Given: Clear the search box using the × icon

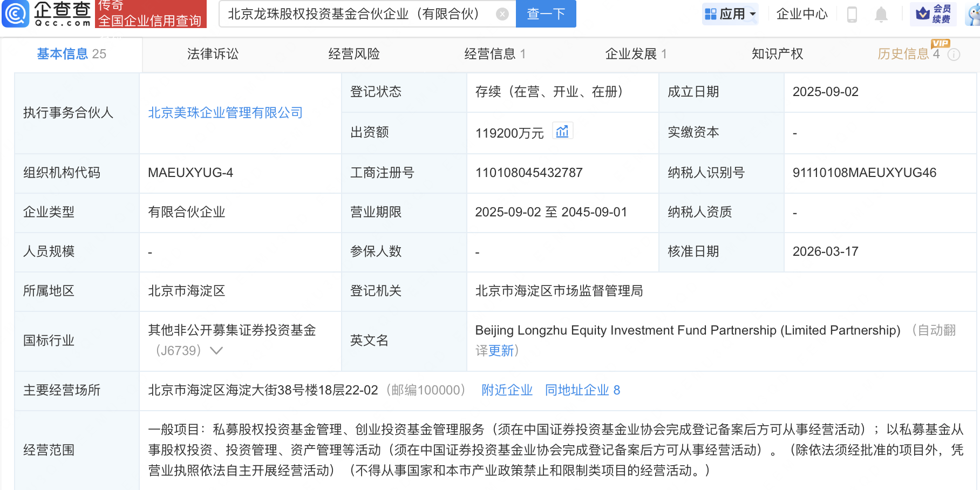Looking at the screenshot, I should (502, 14).
